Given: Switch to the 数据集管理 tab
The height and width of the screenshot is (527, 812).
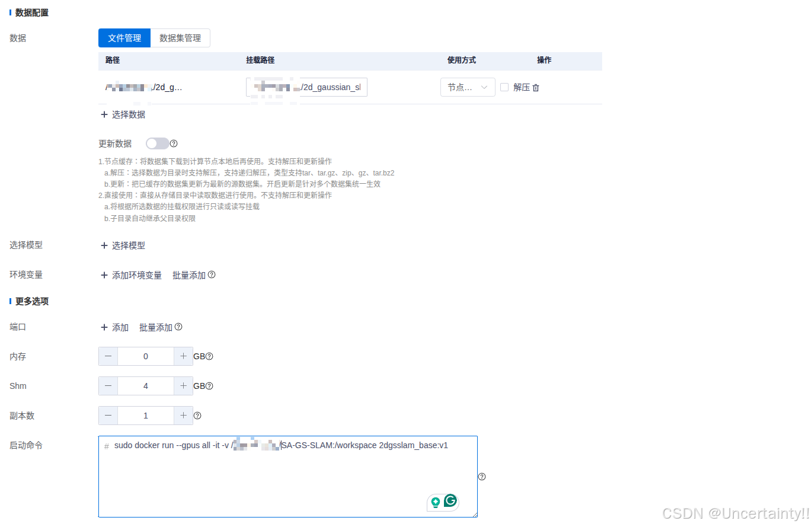Looking at the screenshot, I should (x=180, y=38).
